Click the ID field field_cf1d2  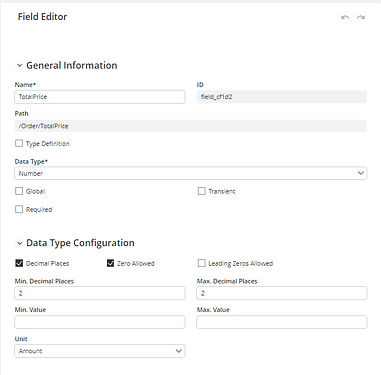282,97
